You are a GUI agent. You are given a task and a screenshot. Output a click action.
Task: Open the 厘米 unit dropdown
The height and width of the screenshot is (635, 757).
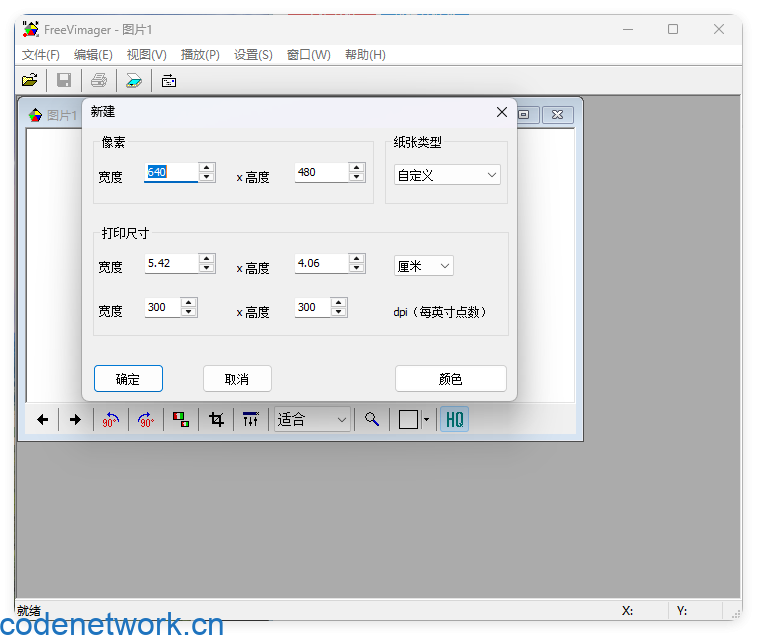coord(423,266)
